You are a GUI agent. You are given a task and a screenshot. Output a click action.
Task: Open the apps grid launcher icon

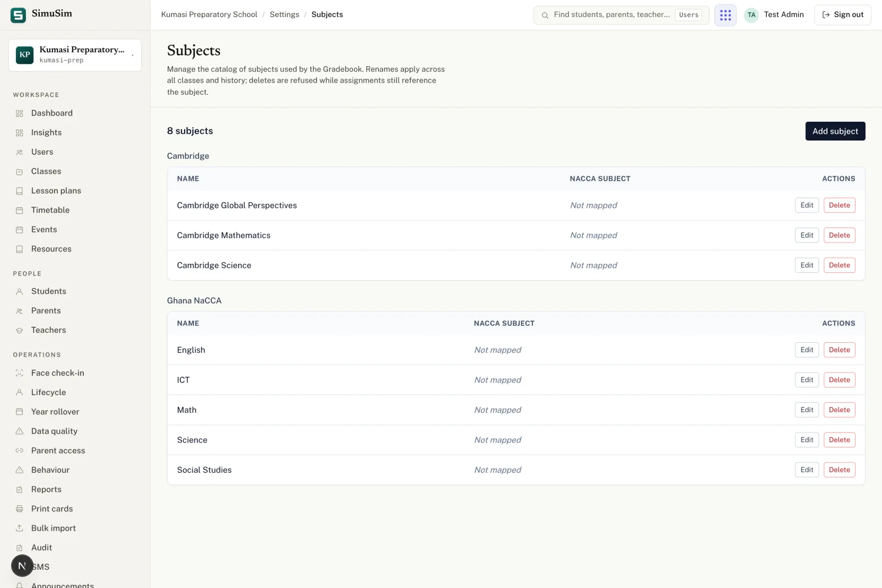725,15
